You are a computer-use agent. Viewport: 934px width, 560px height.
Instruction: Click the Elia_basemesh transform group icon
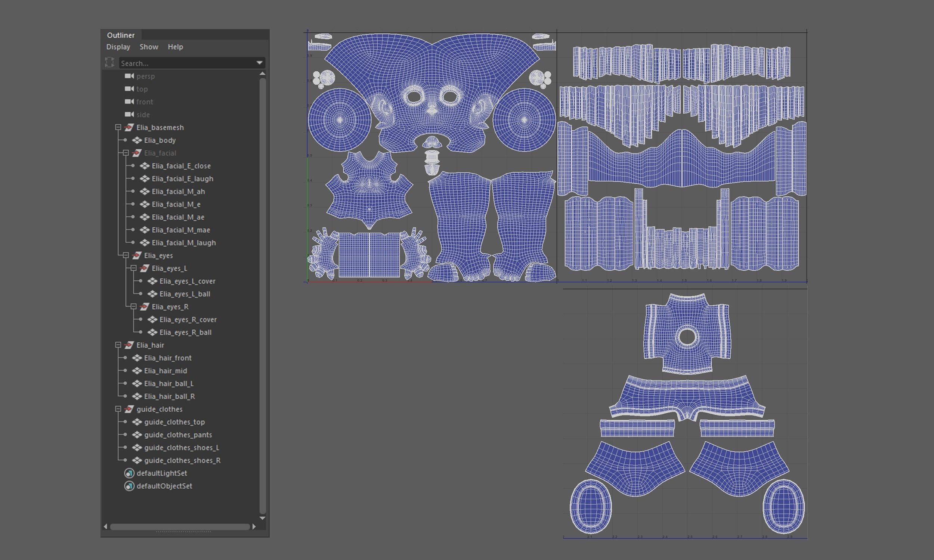coord(129,127)
